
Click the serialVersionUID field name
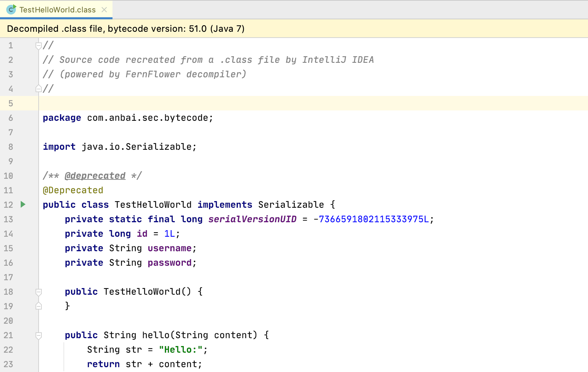[252, 219]
